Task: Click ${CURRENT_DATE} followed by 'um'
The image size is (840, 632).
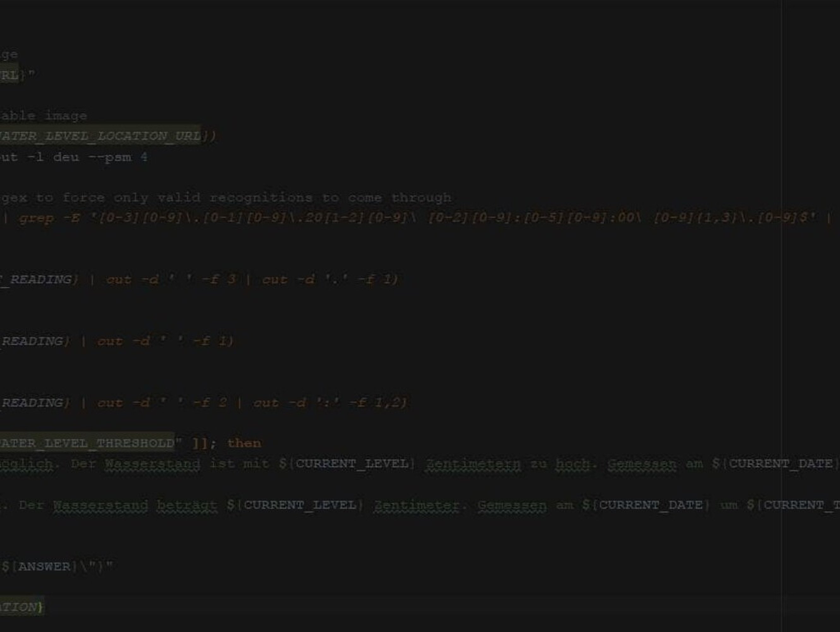Action: pyautogui.click(x=646, y=505)
